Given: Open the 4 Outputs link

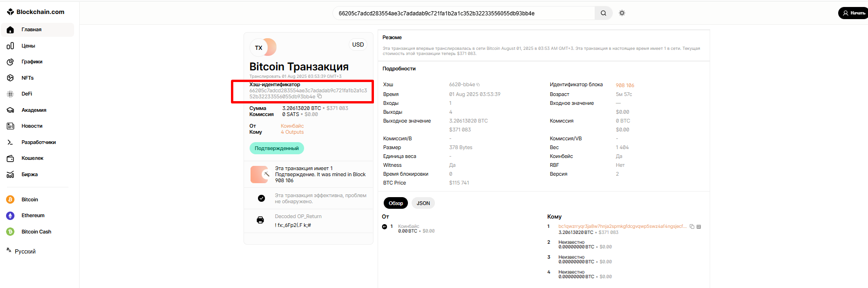Looking at the screenshot, I should coord(292,132).
